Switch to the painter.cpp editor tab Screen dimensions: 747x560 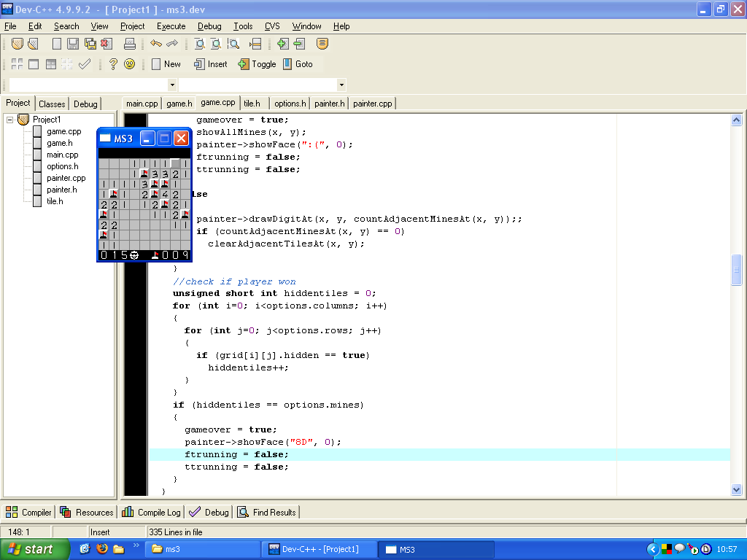(x=372, y=104)
